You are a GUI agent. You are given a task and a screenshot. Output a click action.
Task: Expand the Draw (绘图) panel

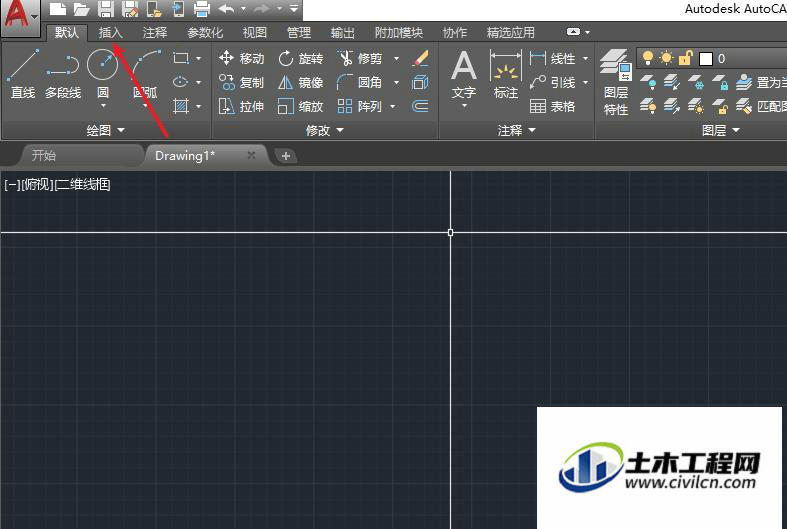point(105,130)
